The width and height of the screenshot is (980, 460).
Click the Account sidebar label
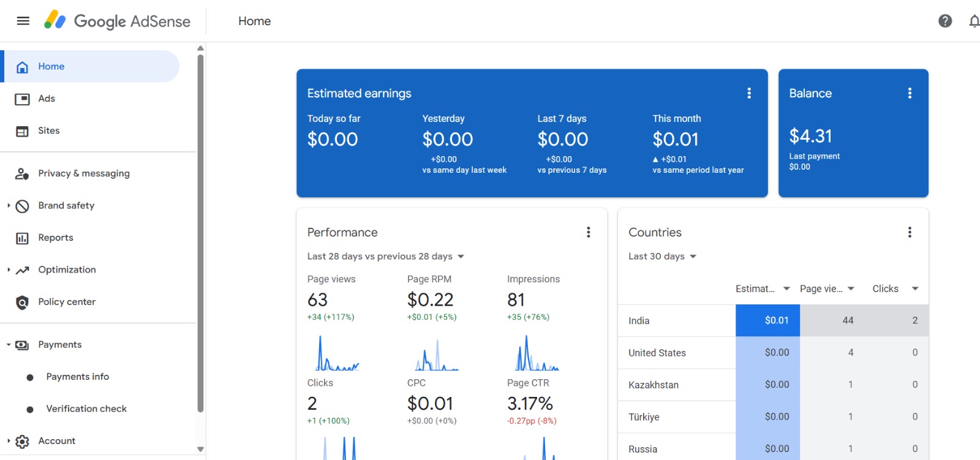pos(57,440)
